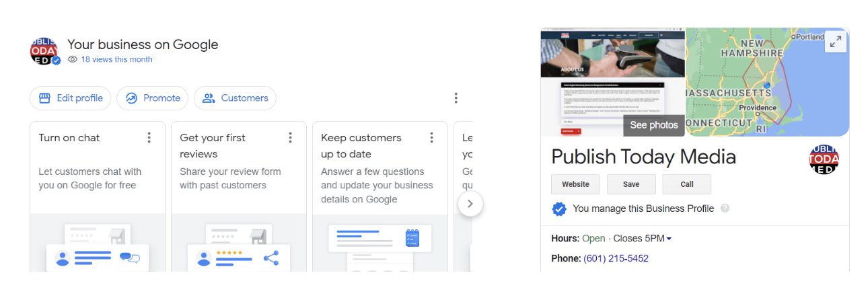Expand the hours dropdown next to Closes 5PM
Screen dimensions: 868x308
pos(669,239)
